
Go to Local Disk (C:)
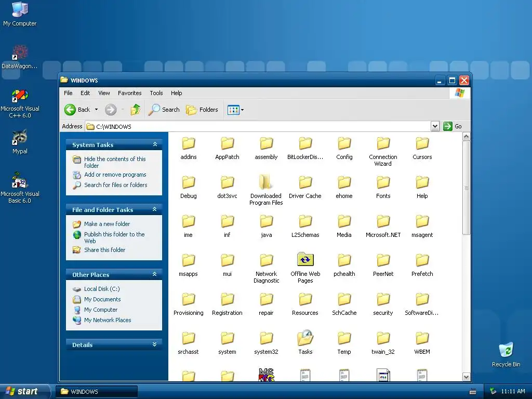(102, 289)
